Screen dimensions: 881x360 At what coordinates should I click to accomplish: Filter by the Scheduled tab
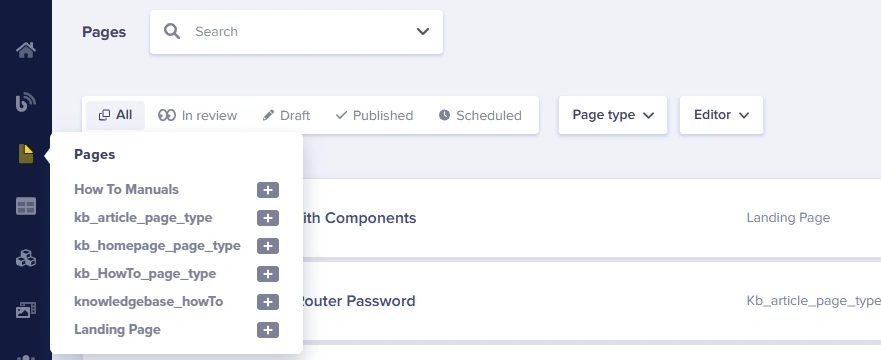click(x=480, y=115)
